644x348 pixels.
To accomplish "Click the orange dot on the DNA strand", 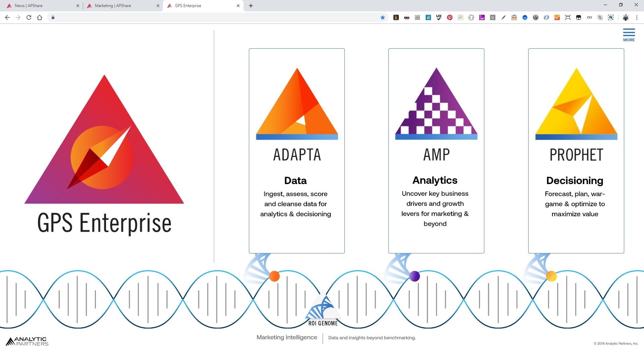I will point(274,276).
